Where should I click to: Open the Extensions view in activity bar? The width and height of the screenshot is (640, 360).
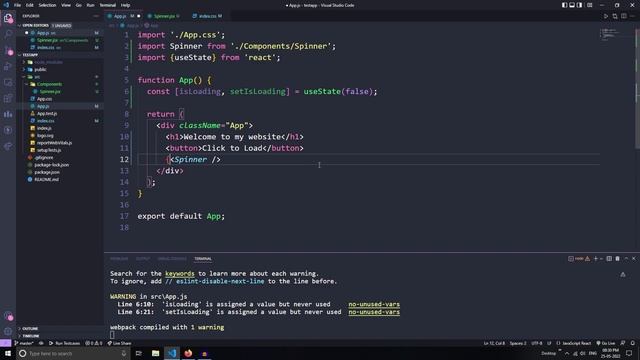(x=8, y=98)
